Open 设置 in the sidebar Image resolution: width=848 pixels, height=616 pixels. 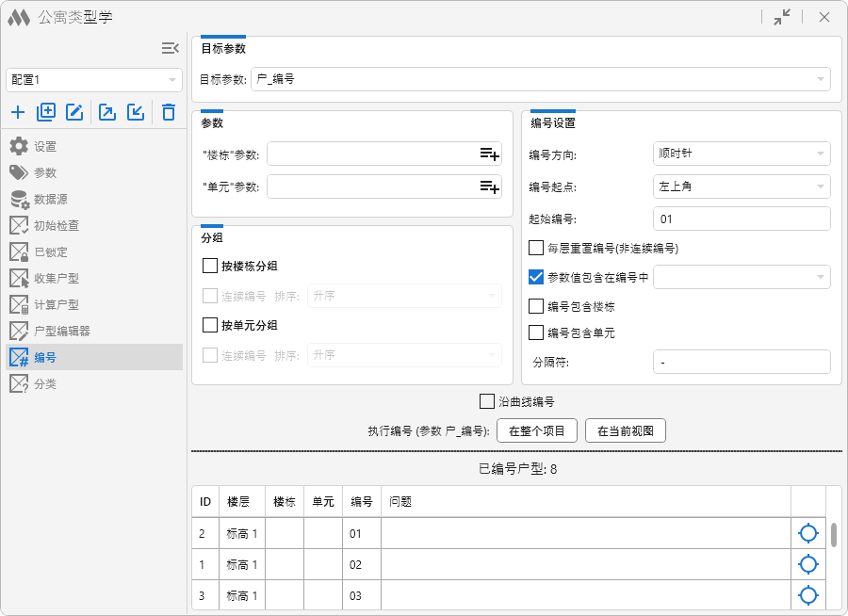click(45, 147)
